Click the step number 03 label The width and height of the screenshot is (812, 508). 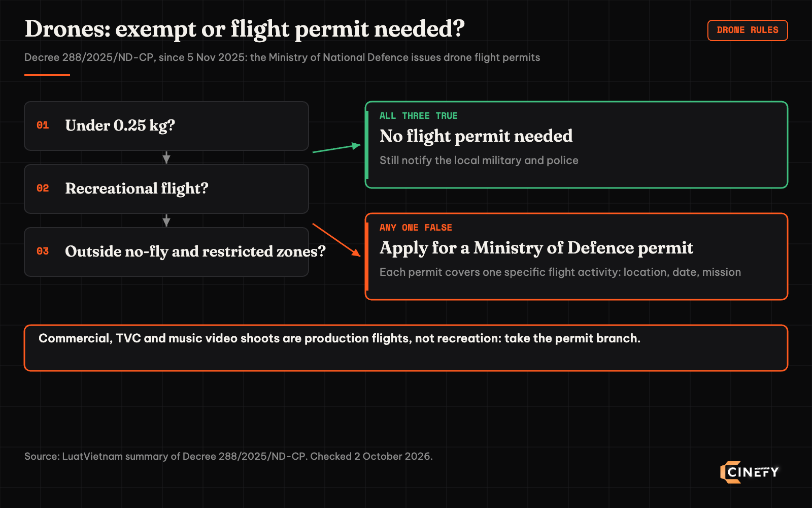click(43, 251)
